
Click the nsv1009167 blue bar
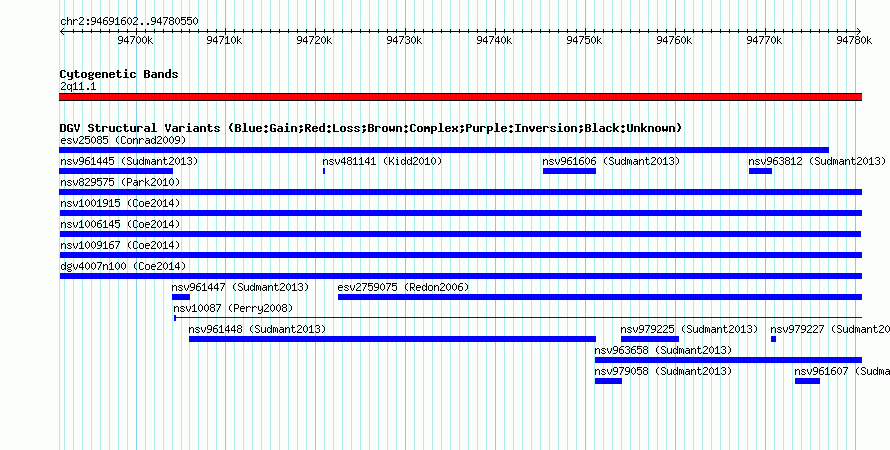460,255
